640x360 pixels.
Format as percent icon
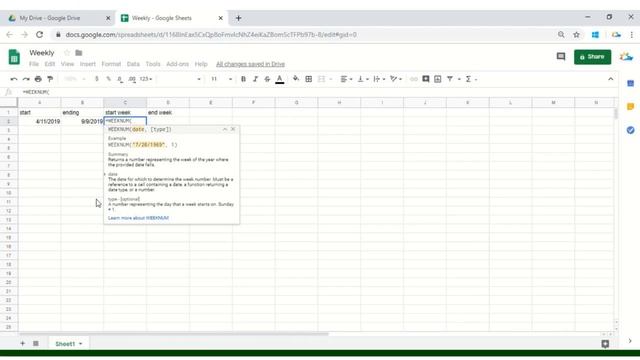109,79
